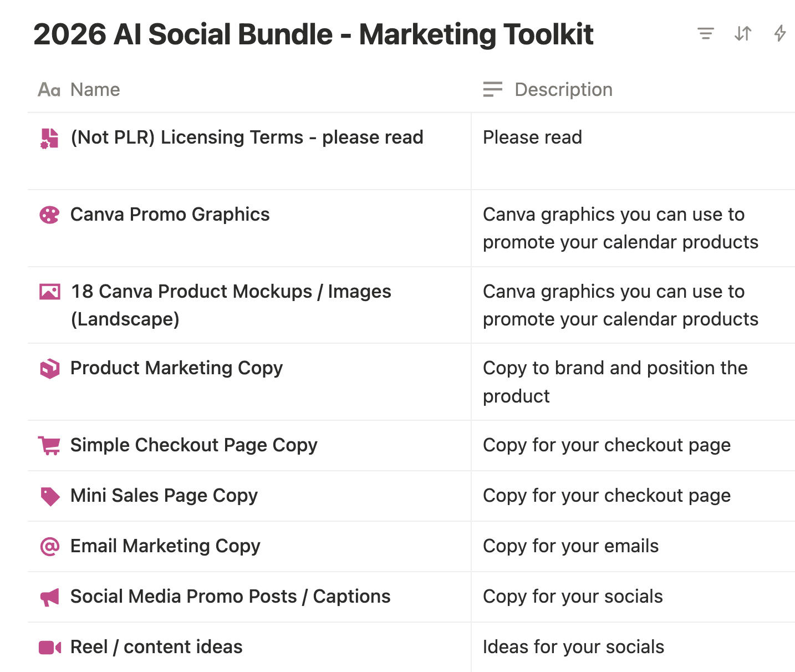Click the image icon beside 18 Canva Mockups
795x672 pixels.
pos(49,292)
